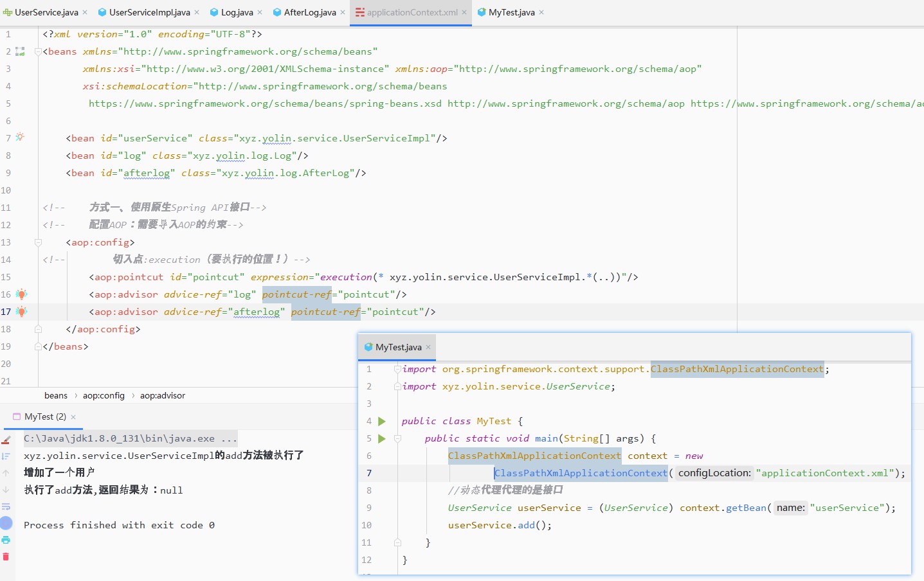The image size is (924, 581).
Task: Click the fold end marker on line 18
Action: [38, 329]
